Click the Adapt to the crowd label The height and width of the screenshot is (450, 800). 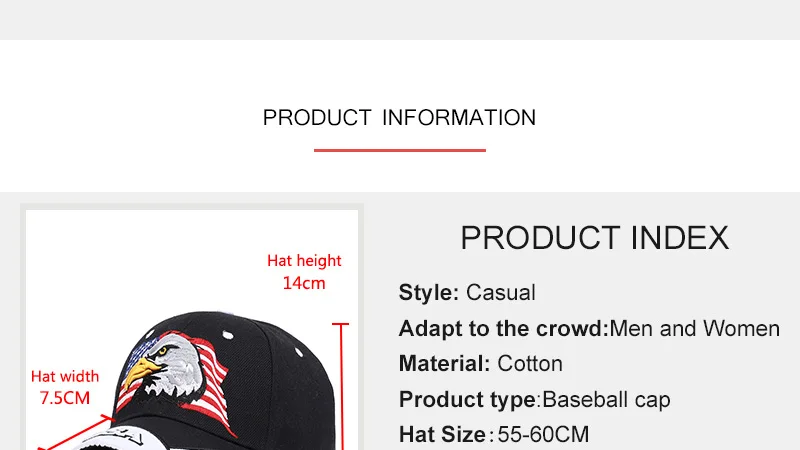click(504, 329)
